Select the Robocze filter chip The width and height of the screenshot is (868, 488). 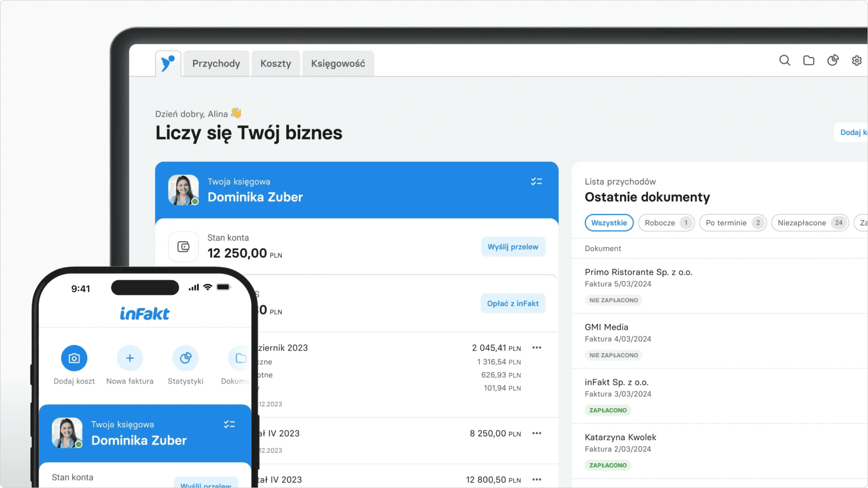(666, 223)
